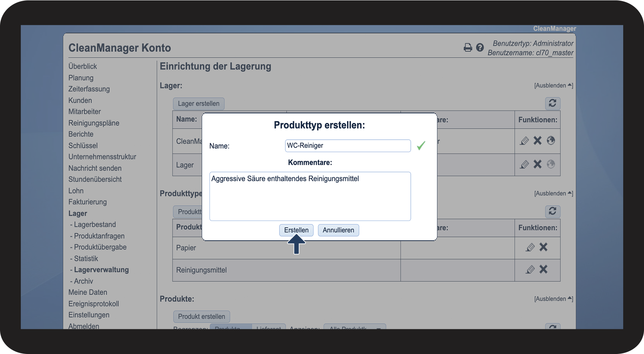Go to Zeiterfassung menu item
The width and height of the screenshot is (644, 354).
coord(89,89)
